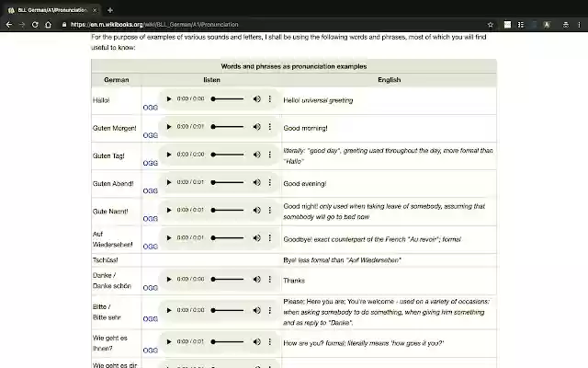588x368 pixels.
Task: Focus the address bar URL field
Action: (274, 25)
